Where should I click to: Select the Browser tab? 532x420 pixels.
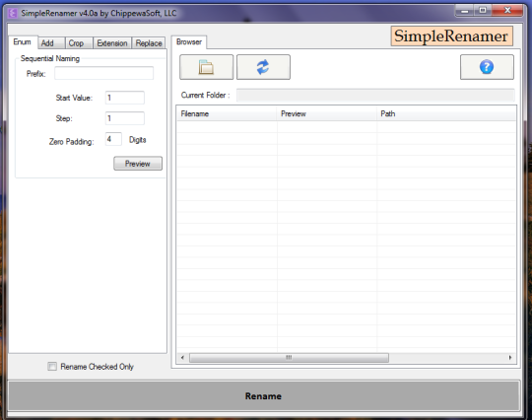pyautogui.click(x=189, y=42)
